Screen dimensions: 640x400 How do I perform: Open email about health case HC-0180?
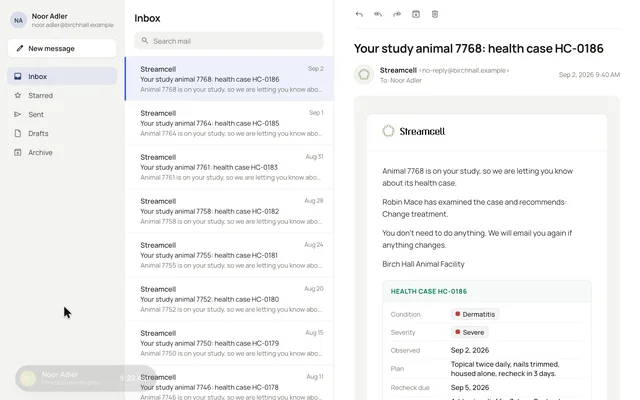(x=229, y=299)
